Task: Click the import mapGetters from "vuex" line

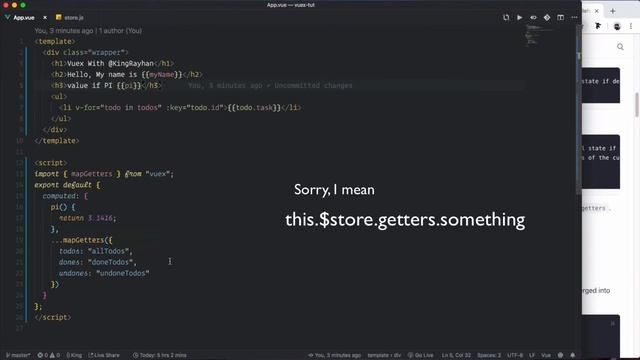Action: point(104,173)
